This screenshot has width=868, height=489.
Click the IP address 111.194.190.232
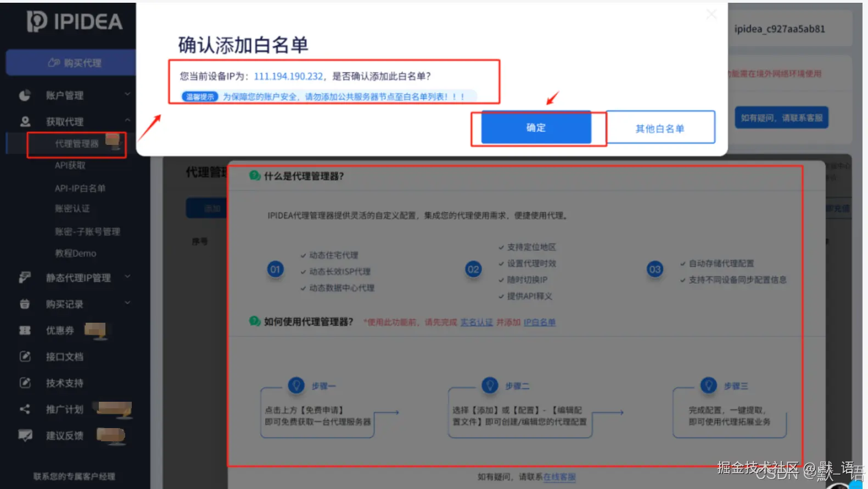(x=288, y=76)
